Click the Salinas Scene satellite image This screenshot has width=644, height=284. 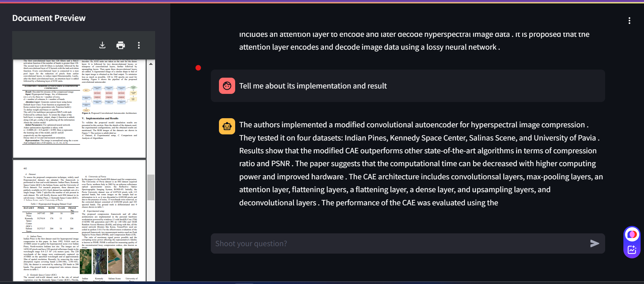pyautogui.click(x=115, y=261)
